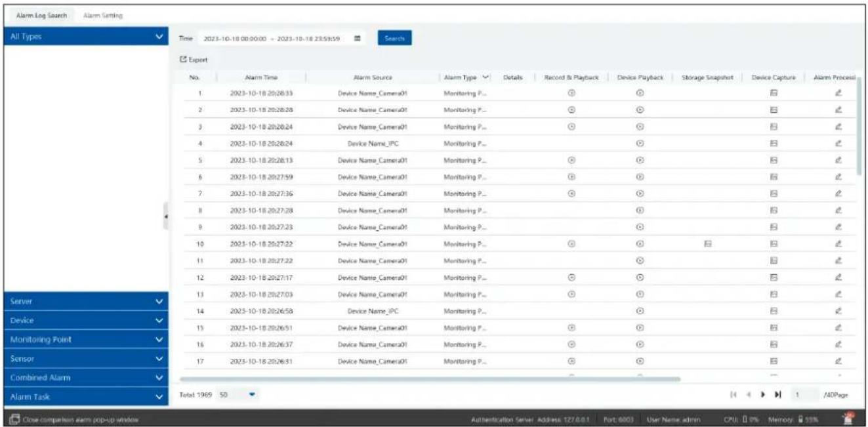Expand the Server section
The height and width of the screenshot is (427, 868).
pos(87,302)
